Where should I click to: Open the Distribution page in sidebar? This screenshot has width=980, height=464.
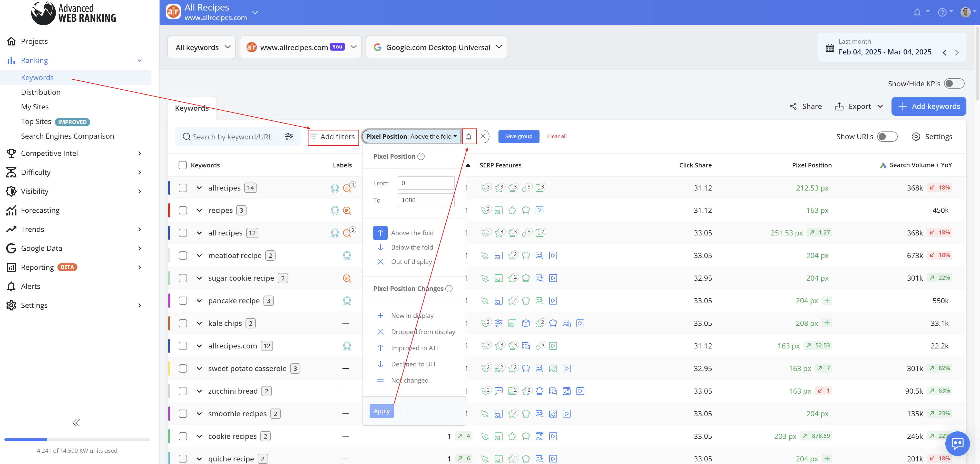click(x=41, y=92)
